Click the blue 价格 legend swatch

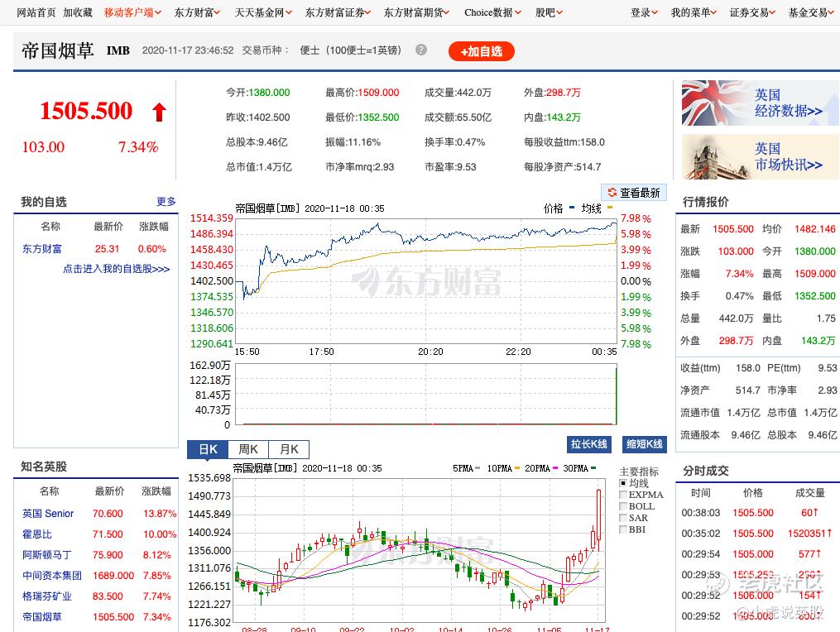click(x=572, y=208)
